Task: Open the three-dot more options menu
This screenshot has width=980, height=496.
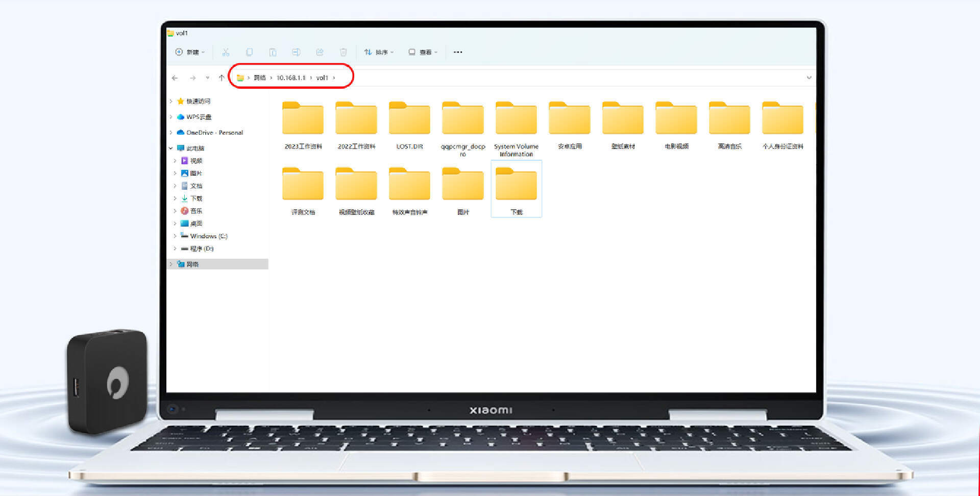Action: click(x=458, y=52)
